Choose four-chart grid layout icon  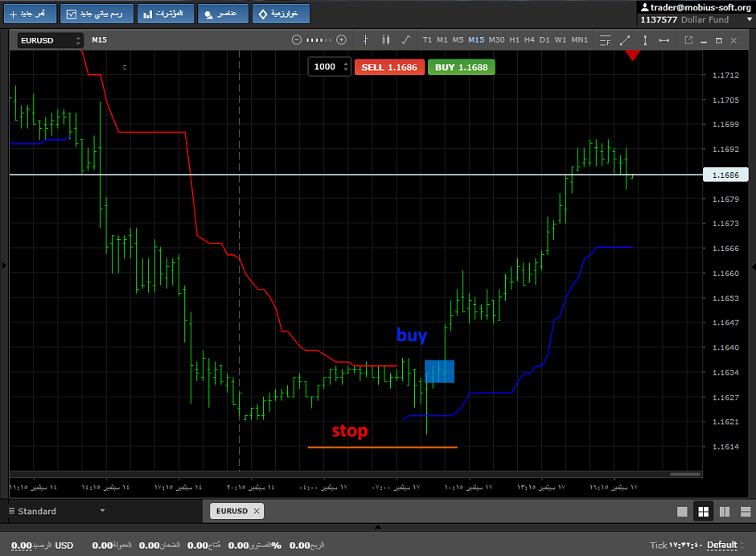click(704, 512)
